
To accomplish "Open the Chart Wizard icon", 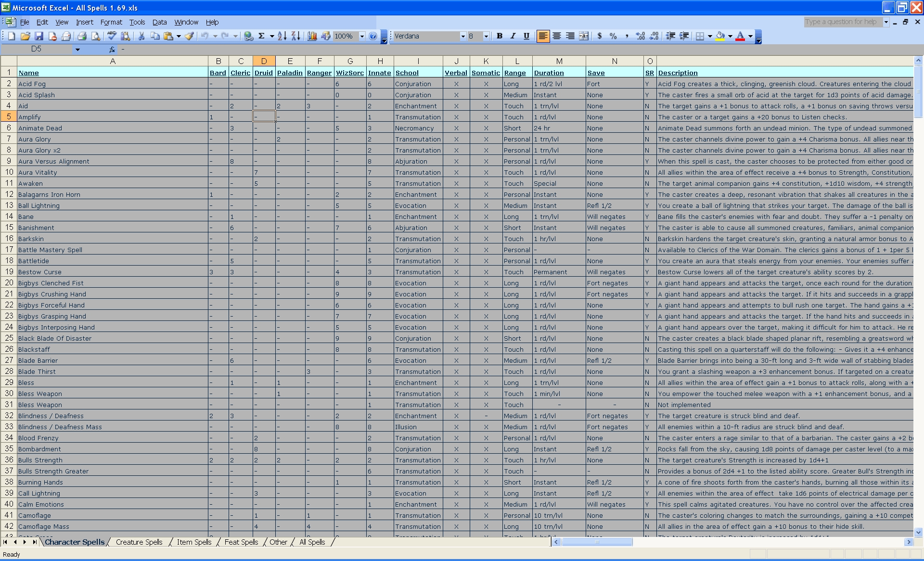I will [312, 36].
